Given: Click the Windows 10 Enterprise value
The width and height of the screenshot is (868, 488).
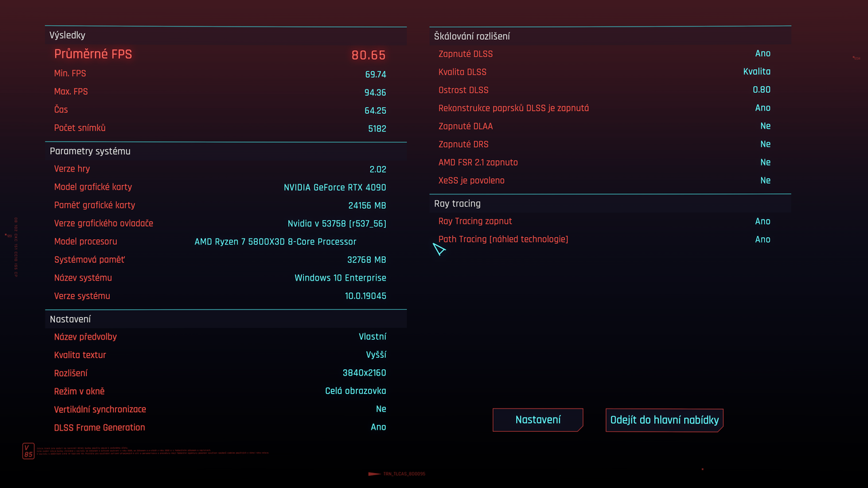Looking at the screenshot, I should (340, 278).
